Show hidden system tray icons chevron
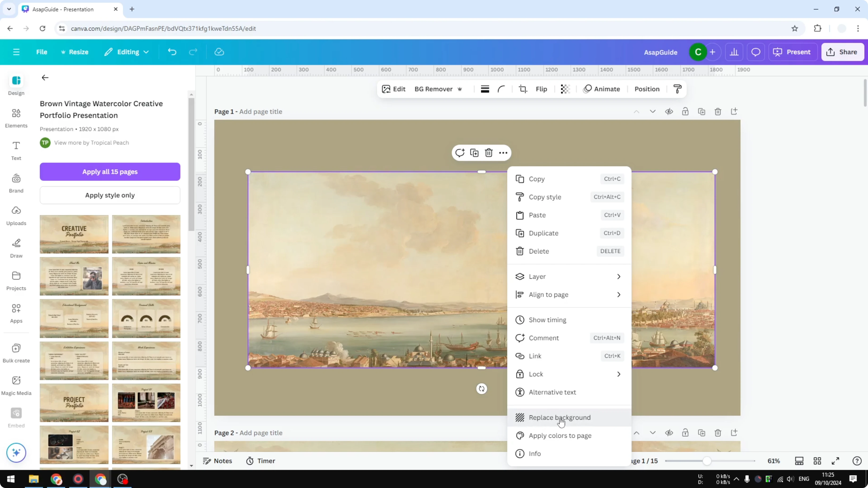The image size is (868, 488). [737, 479]
